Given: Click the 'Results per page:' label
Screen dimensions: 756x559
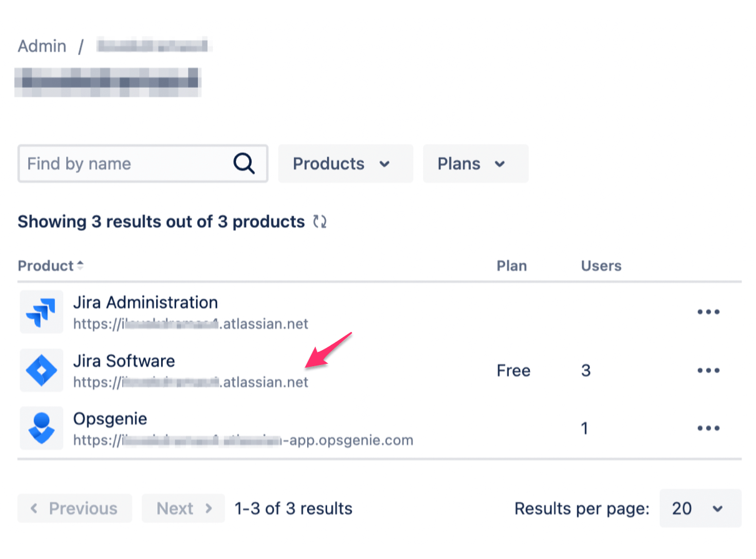Looking at the screenshot, I should pyautogui.click(x=582, y=509).
